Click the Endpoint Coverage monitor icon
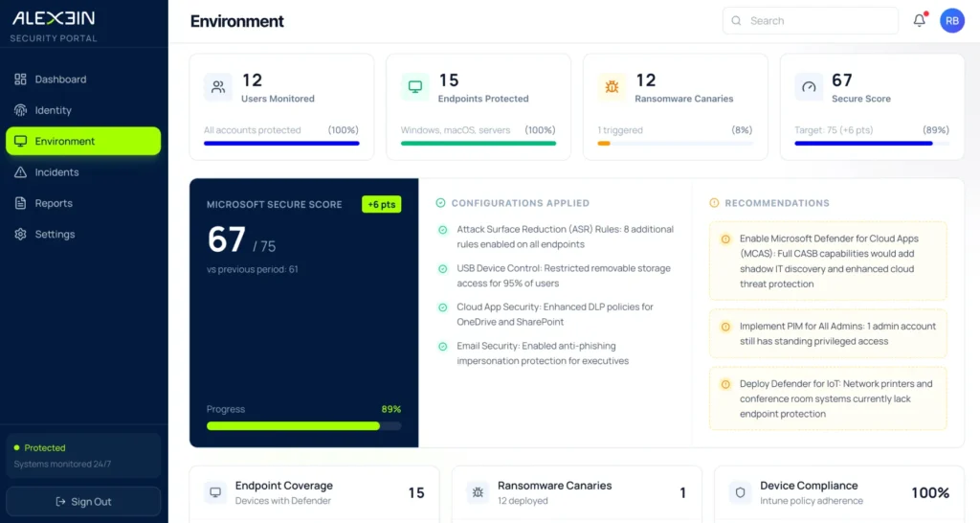This screenshot has width=980, height=523. [x=215, y=492]
